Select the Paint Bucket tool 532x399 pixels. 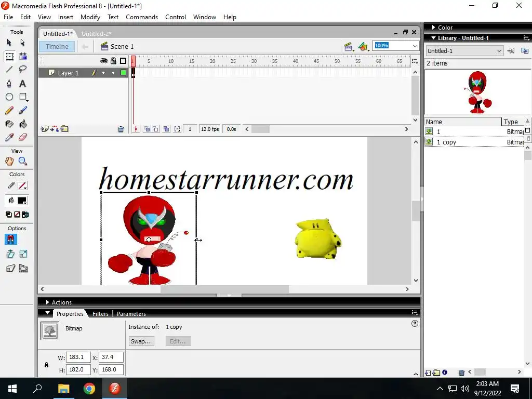(x=23, y=124)
